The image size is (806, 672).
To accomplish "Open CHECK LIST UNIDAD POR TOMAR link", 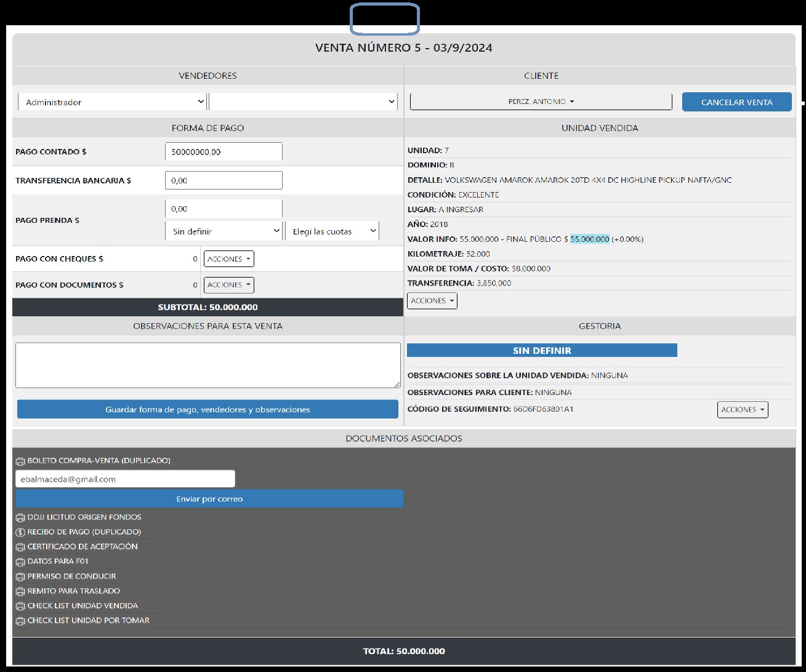I will [88, 621].
